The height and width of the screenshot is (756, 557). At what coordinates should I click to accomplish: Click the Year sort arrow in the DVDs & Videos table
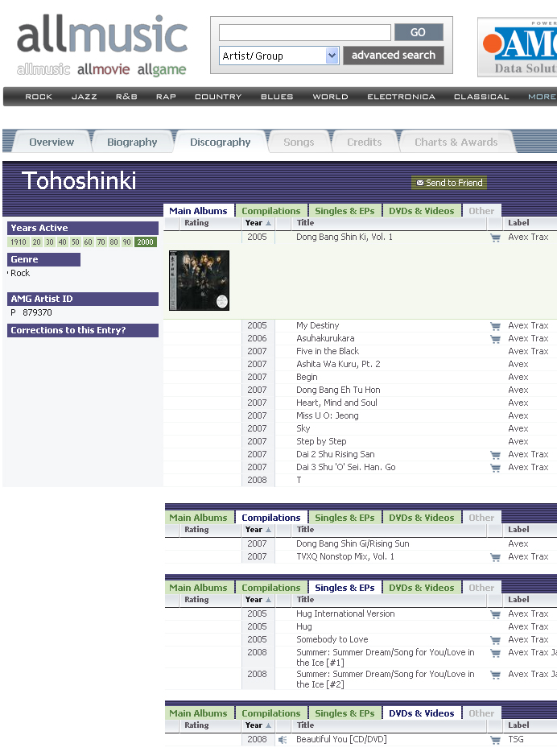[x=268, y=725]
